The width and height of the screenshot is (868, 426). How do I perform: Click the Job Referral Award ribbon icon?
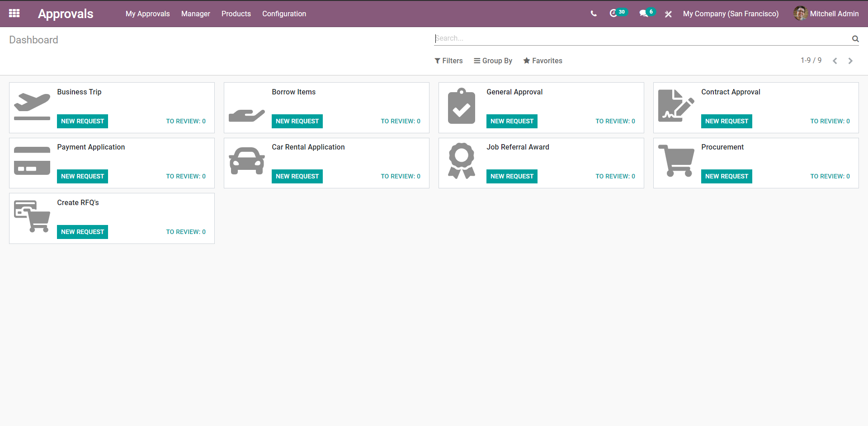pos(462,161)
